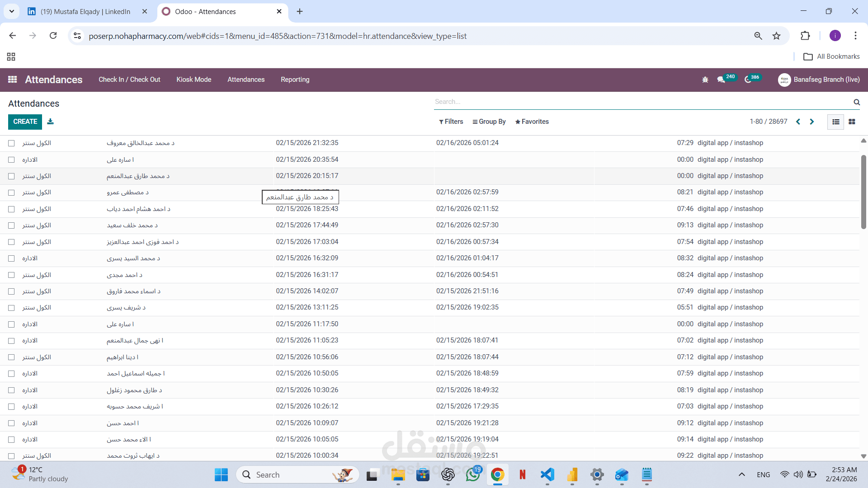Viewport: 868px width, 488px height.
Task: Click the CREATE button
Action: point(25,122)
